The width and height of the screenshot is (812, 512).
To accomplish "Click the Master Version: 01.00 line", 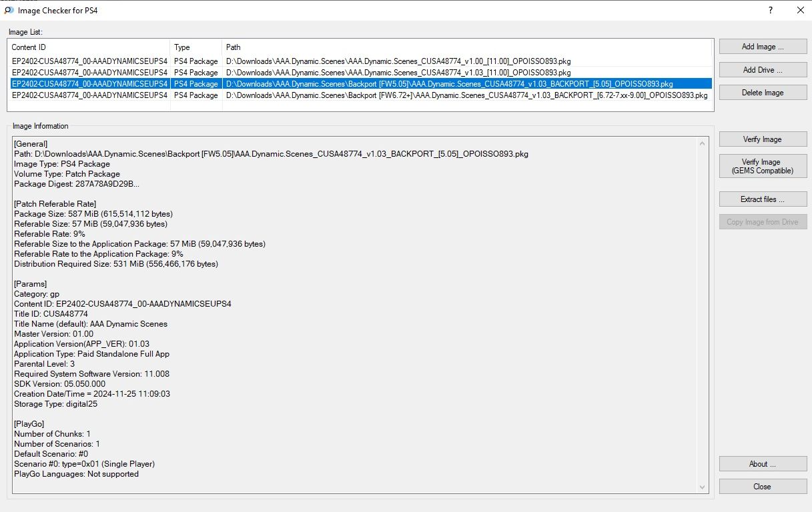I will click(54, 334).
